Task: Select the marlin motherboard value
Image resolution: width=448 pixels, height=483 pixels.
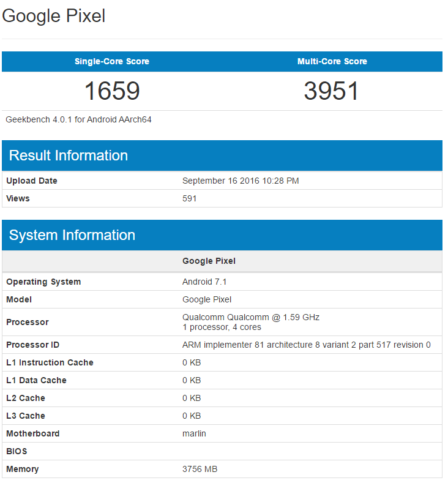Action: pyautogui.click(x=194, y=433)
